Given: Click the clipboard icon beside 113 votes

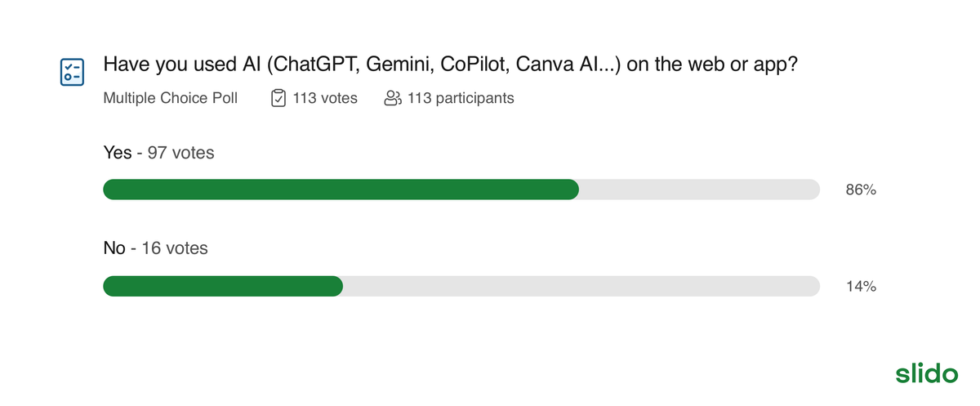Looking at the screenshot, I should tap(278, 98).
